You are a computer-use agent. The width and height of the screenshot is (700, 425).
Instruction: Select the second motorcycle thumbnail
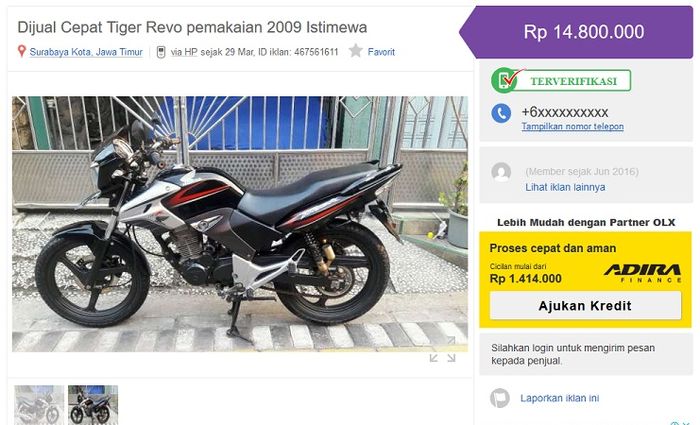93,404
